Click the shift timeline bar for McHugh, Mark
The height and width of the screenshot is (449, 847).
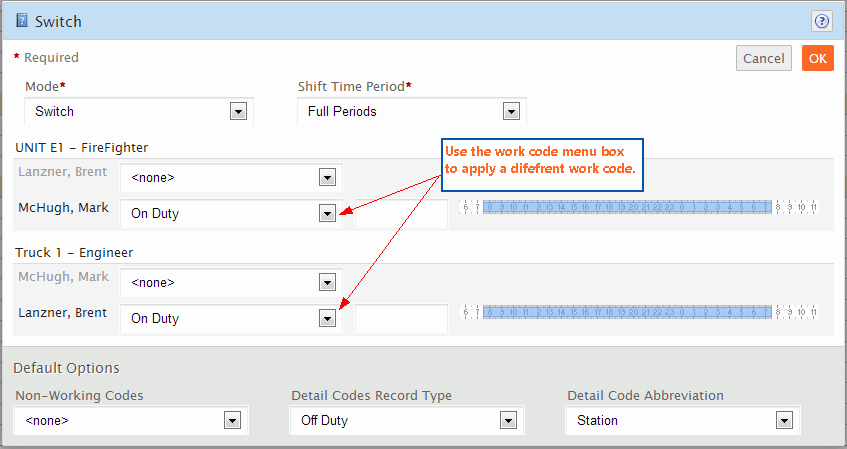coord(627,207)
